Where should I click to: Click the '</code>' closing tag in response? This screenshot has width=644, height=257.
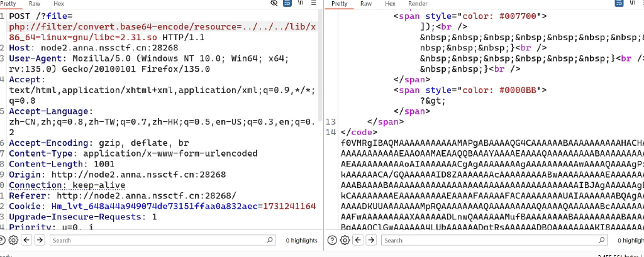coord(359,133)
